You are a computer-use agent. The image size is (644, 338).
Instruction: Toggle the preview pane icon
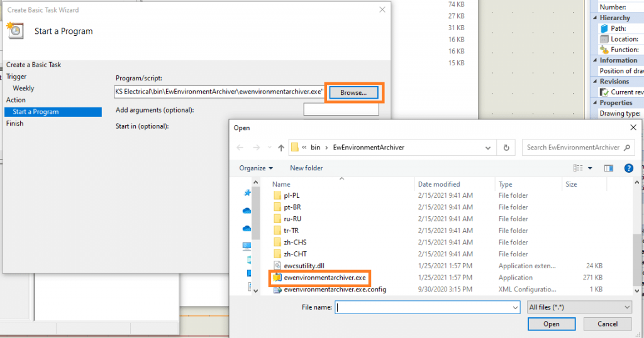(x=608, y=168)
